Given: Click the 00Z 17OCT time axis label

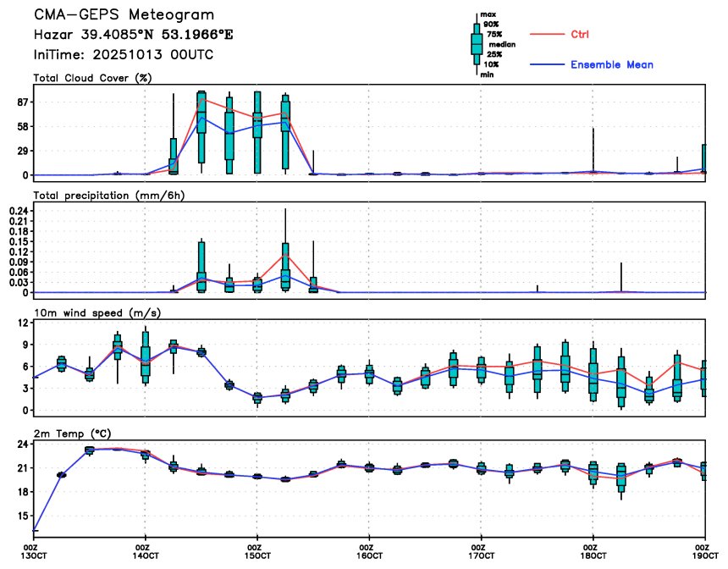Looking at the screenshot, I should (x=481, y=551).
